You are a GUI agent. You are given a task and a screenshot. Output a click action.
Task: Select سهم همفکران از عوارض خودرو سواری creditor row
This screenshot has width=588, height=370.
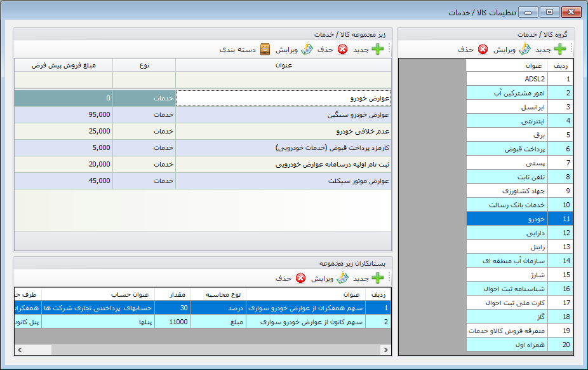[203, 308]
